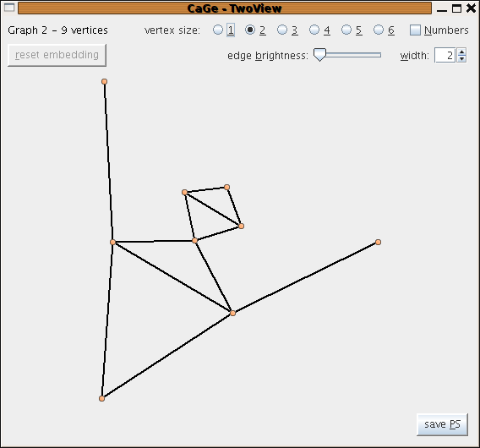Image resolution: width=480 pixels, height=448 pixels.
Task: Choose vertex size 3 option
Action: pos(282,30)
